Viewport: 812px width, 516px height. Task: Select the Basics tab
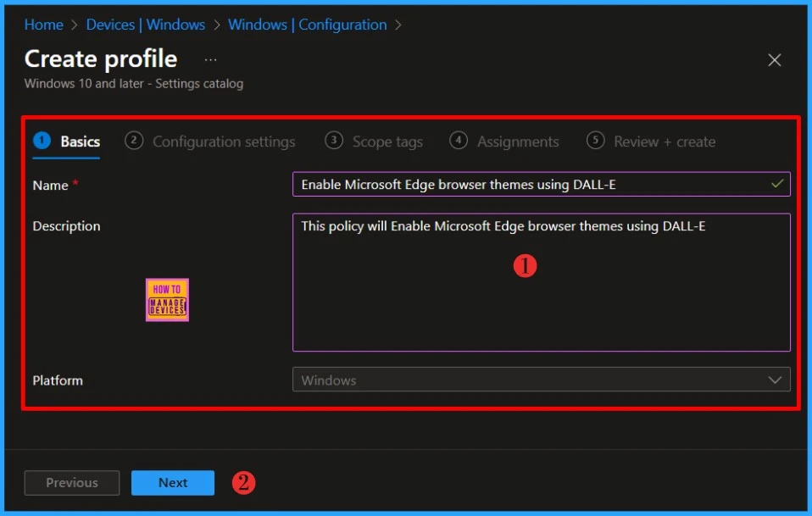tap(66, 141)
